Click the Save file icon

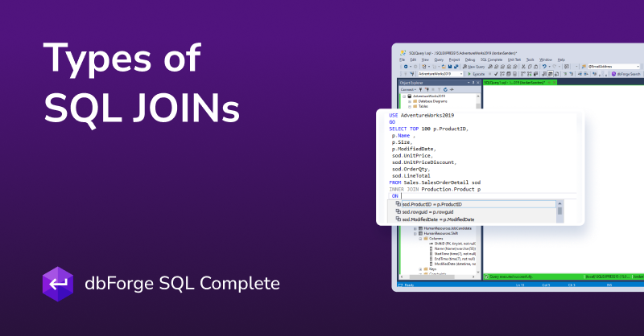(x=450, y=67)
